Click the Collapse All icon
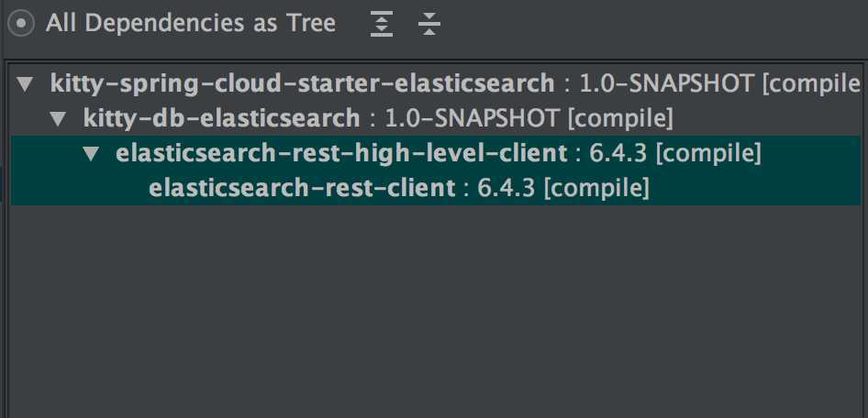This screenshot has width=868, height=418. coord(429,24)
